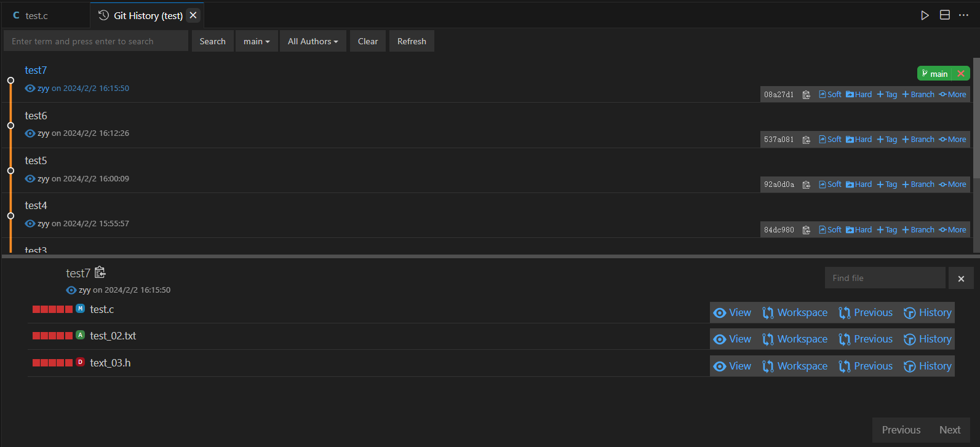This screenshot has height=447, width=980.
Task: Open History for test.c
Action: point(928,313)
